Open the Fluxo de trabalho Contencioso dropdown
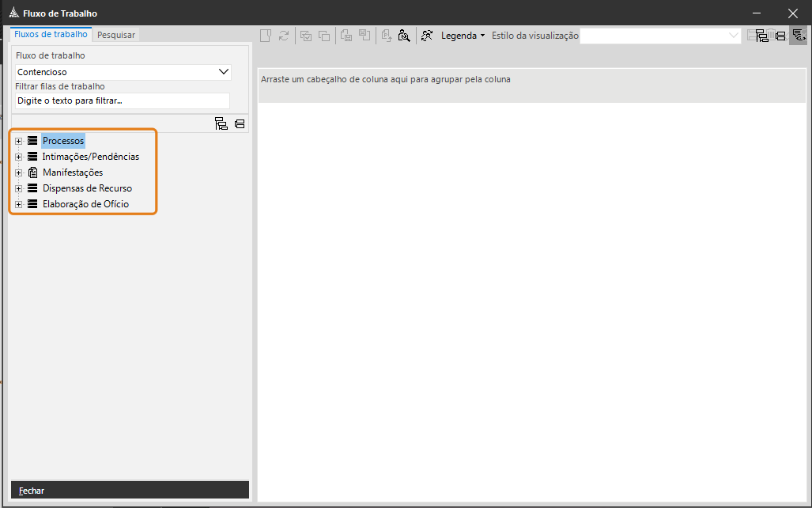 click(x=223, y=72)
